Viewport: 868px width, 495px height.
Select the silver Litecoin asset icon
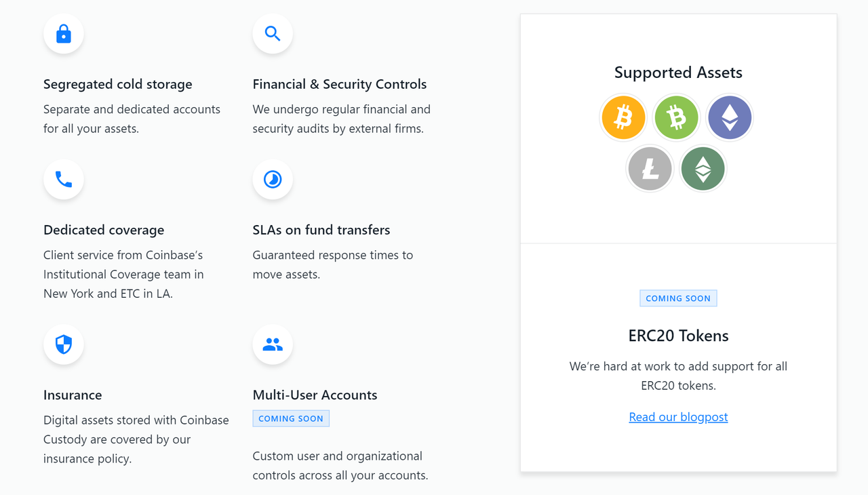pyautogui.click(x=650, y=168)
